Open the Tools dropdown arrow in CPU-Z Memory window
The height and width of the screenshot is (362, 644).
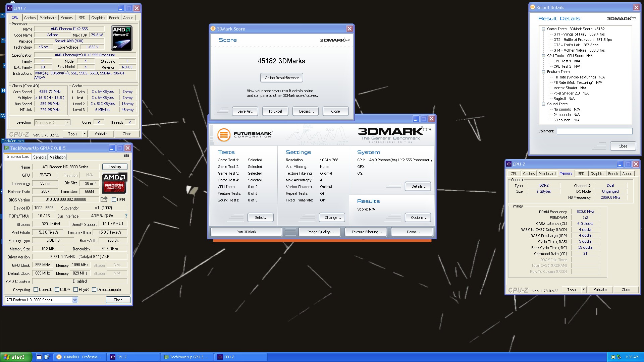584,290
